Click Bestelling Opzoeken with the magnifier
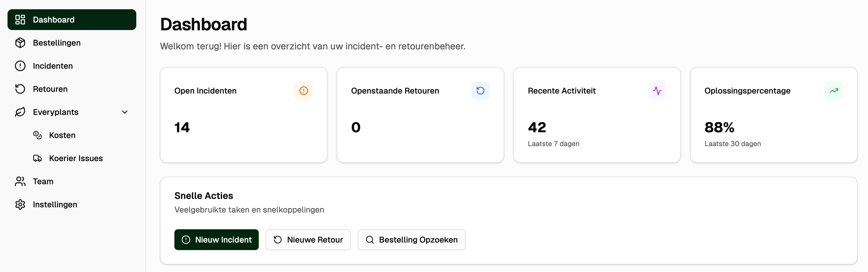This screenshot has width=868, height=272. (411, 240)
